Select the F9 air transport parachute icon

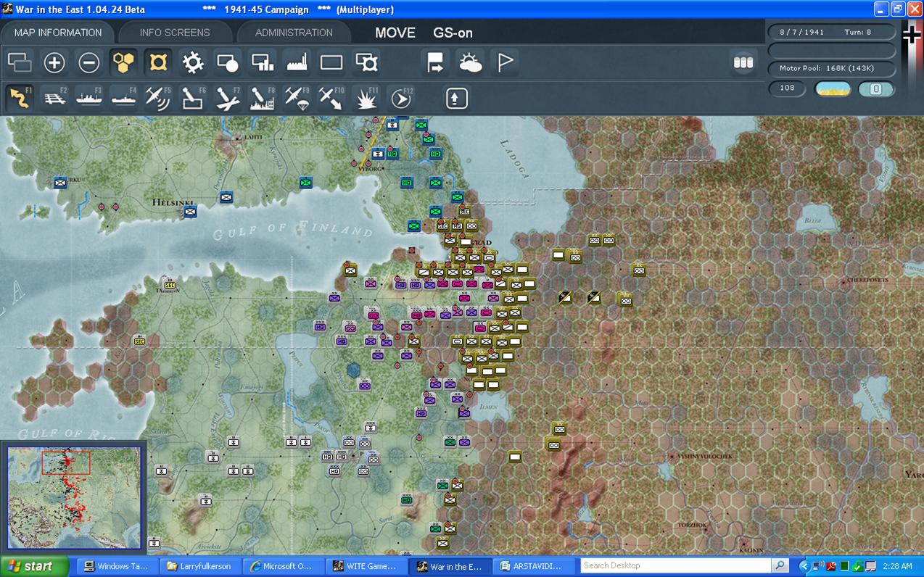(297, 98)
